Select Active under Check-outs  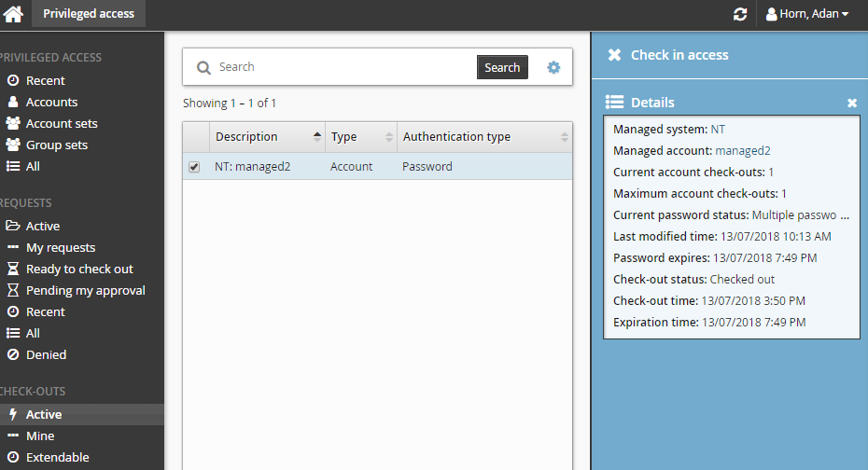(x=44, y=414)
